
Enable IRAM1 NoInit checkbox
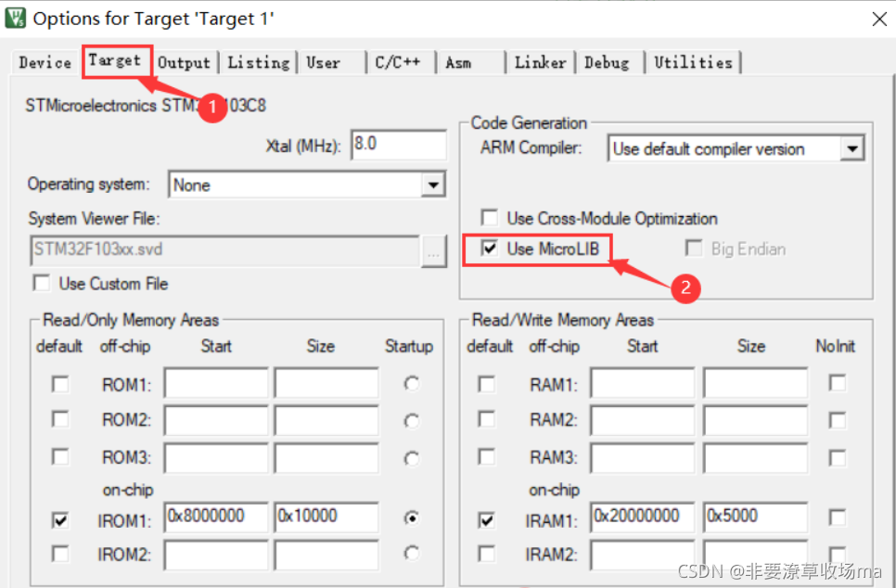[x=838, y=518]
